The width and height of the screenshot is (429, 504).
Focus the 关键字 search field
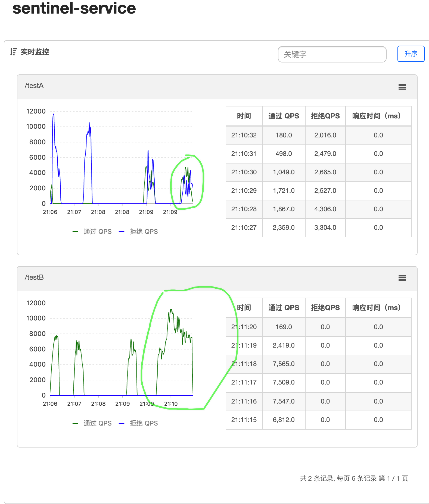pyautogui.click(x=332, y=54)
